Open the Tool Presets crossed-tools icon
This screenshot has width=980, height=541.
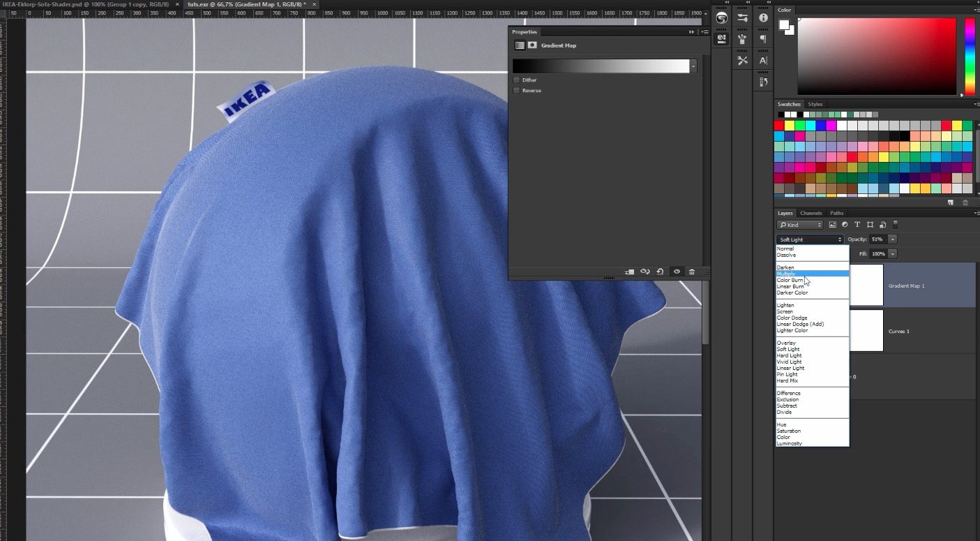[x=742, y=60]
